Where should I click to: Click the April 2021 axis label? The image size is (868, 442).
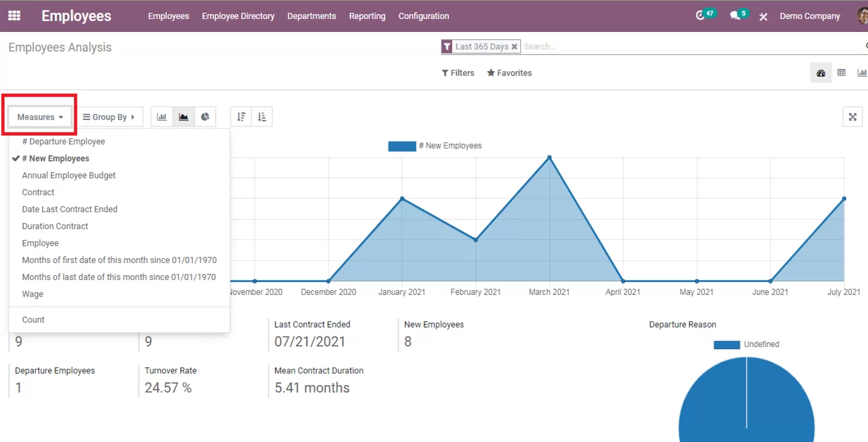click(623, 292)
